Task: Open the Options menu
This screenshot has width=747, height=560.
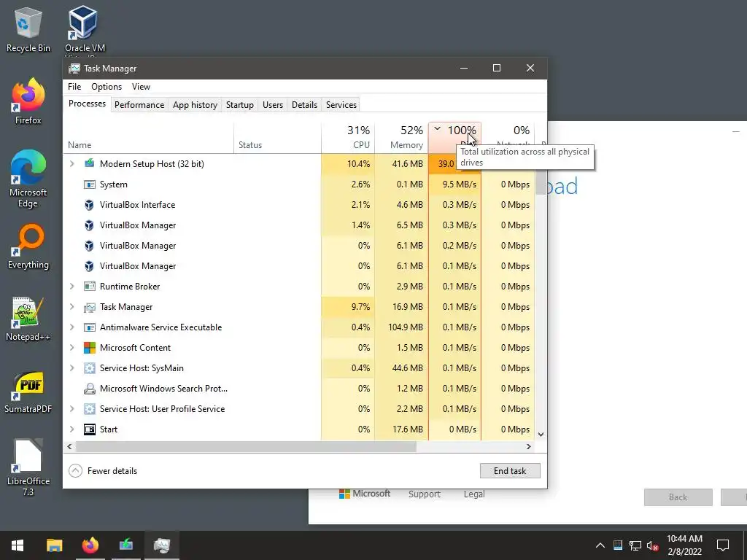Action: pyautogui.click(x=107, y=87)
